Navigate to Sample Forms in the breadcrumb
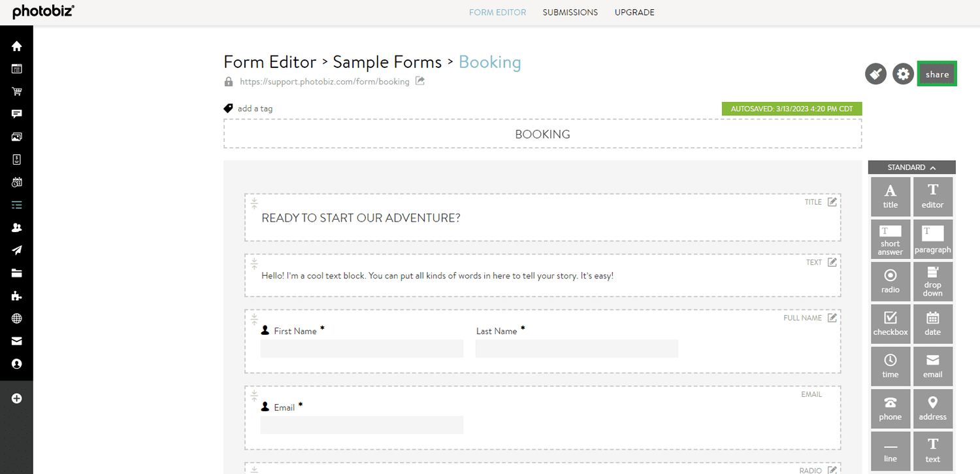The image size is (980, 474). coord(387,62)
